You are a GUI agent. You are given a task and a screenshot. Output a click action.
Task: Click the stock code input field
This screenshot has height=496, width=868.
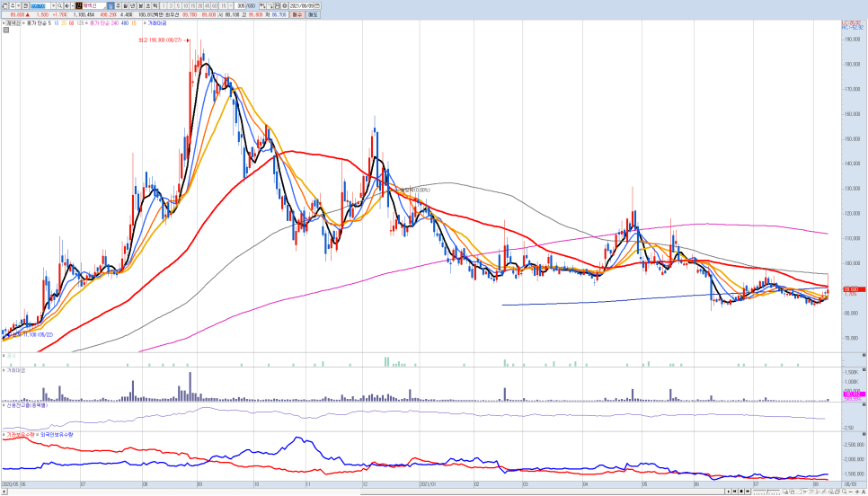(x=40, y=5)
